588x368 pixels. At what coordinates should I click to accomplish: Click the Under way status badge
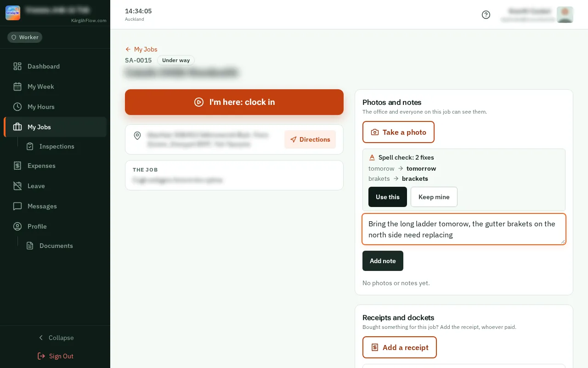coord(176,60)
